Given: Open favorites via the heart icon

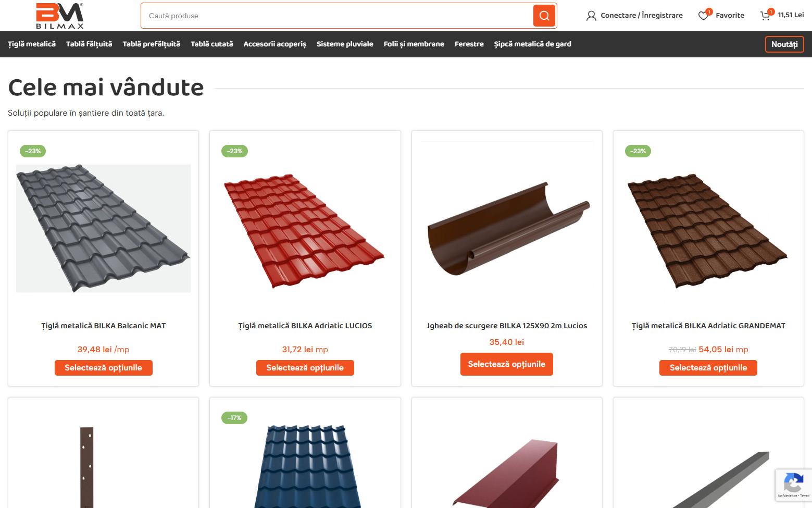Looking at the screenshot, I should pyautogui.click(x=703, y=16).
